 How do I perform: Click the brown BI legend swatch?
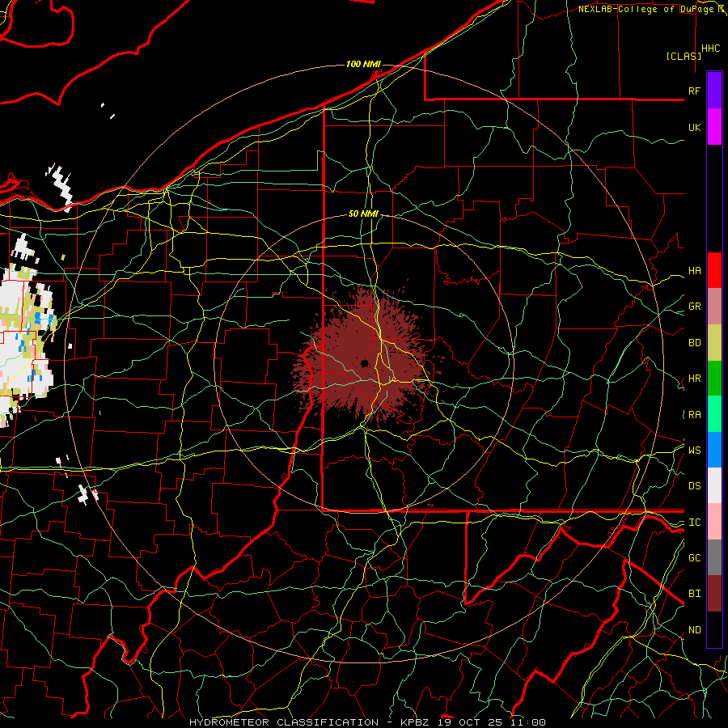click(x=714, y=594)
